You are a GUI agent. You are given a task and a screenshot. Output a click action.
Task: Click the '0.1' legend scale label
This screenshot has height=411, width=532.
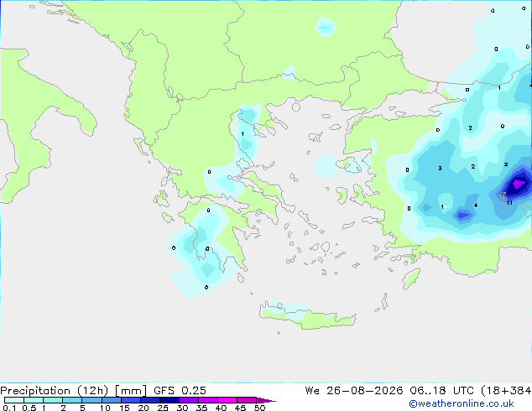coord(9,408)
